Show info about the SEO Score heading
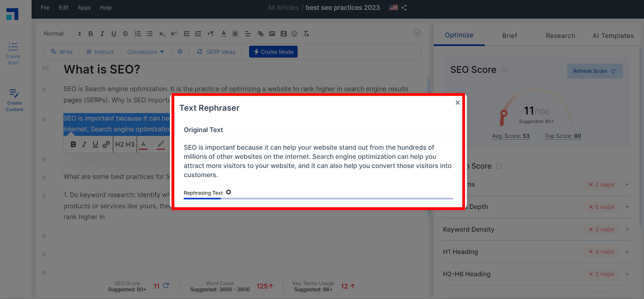 504,70
